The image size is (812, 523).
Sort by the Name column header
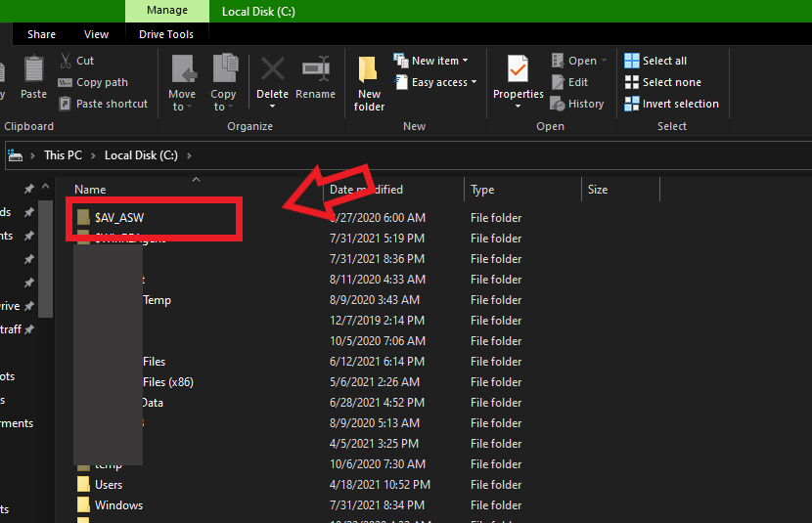click(x=90, y=190)
